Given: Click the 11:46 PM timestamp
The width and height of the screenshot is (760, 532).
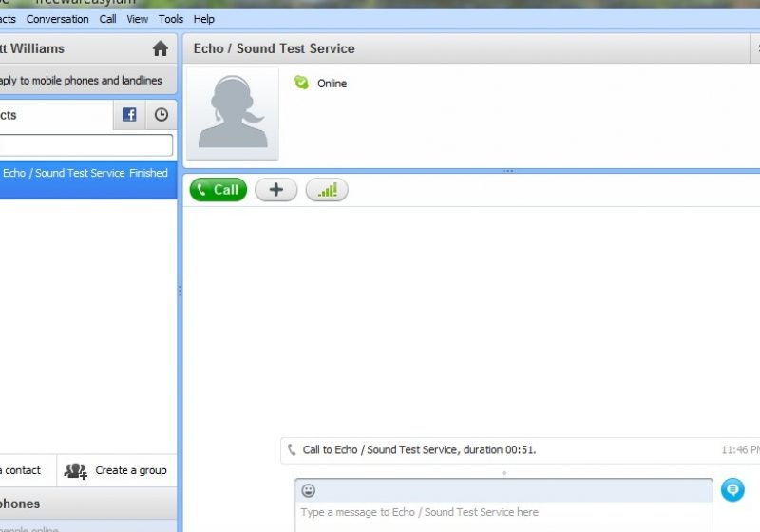Looking at the screenshot, I should pyautogui.click(x=740, y=450).
